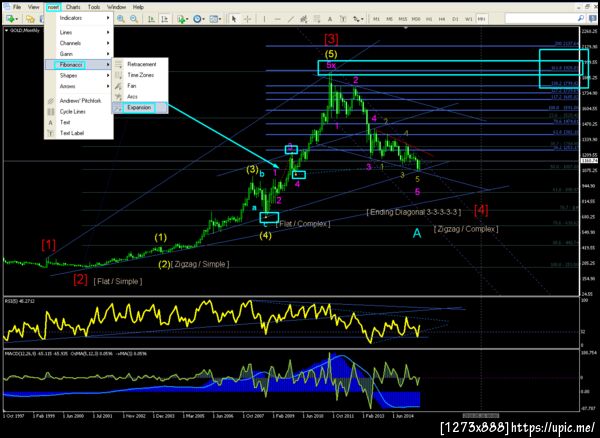The height and width of the screenshot is (438, 600).
Task: Click the Zoom Out magnifier icon
Action: tap(134, 19)
